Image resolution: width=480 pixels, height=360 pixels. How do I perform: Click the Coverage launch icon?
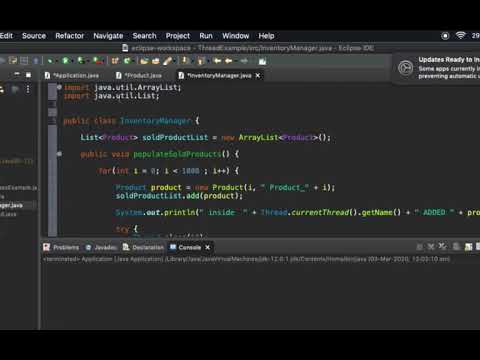(81, 61)
